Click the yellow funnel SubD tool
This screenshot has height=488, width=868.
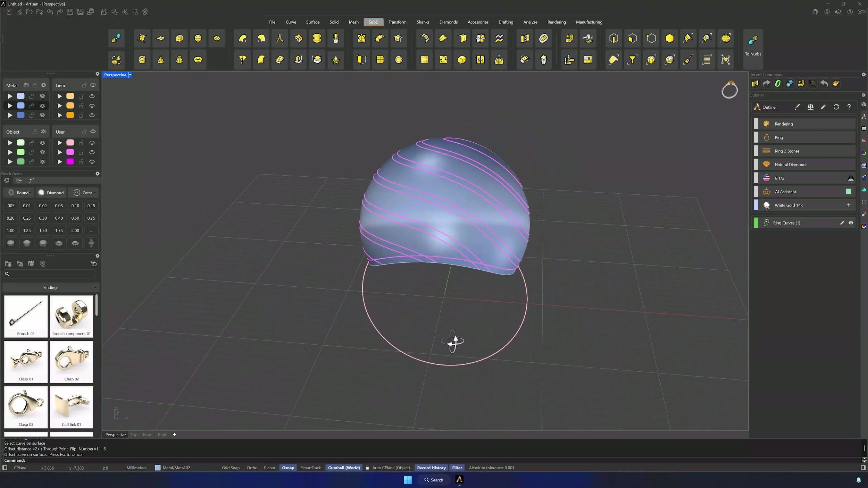click(x=633, y=60)
